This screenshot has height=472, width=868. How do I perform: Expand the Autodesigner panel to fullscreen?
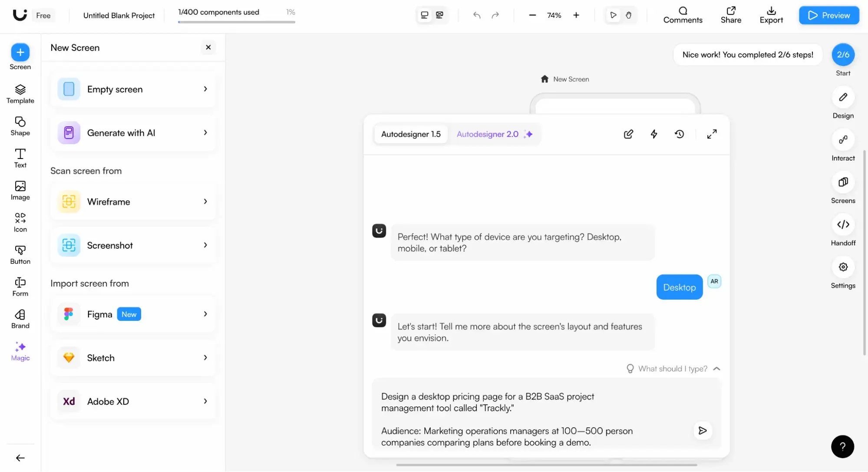(712, 134)
